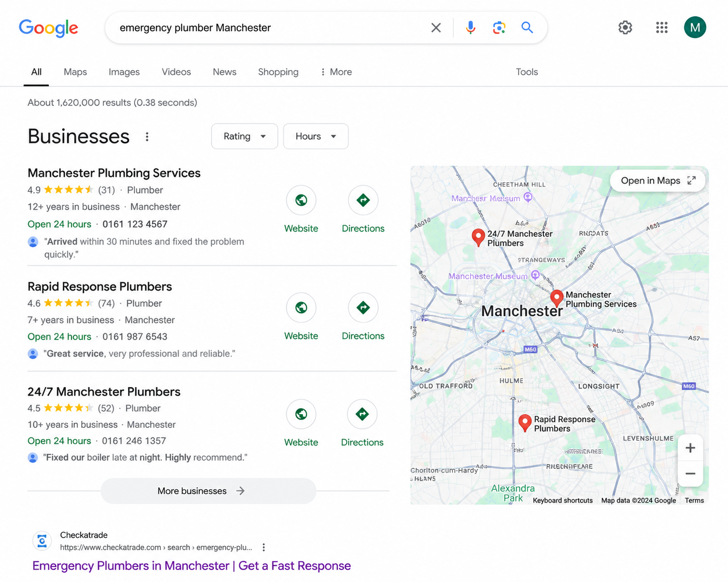This screenshot has height=582, width=728.
Task: Open 24/7 Manchester Plumbers website icon
Action: pyautogui.click(x=301, y=414)
